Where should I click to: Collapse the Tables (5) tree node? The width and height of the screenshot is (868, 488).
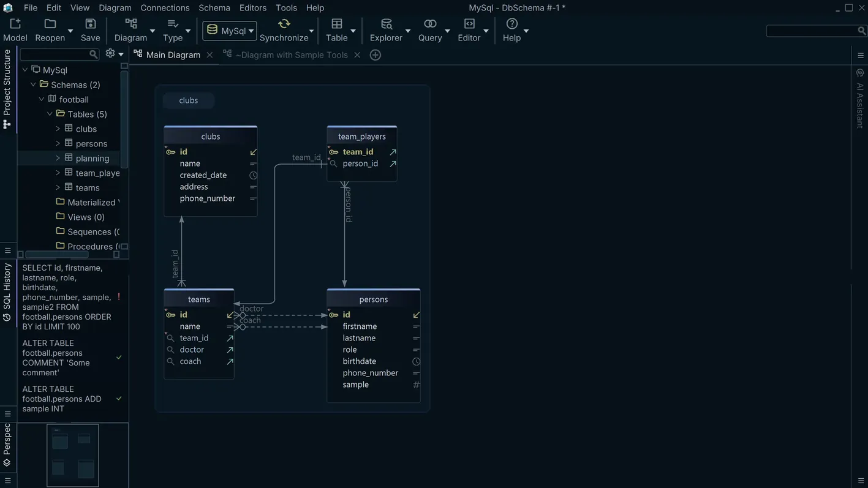(50, 114)
